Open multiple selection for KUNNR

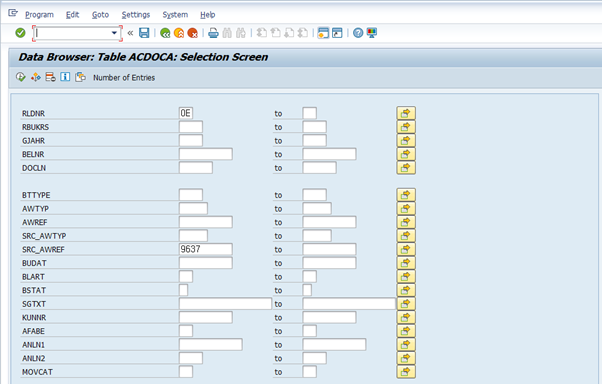click(406, 317)
